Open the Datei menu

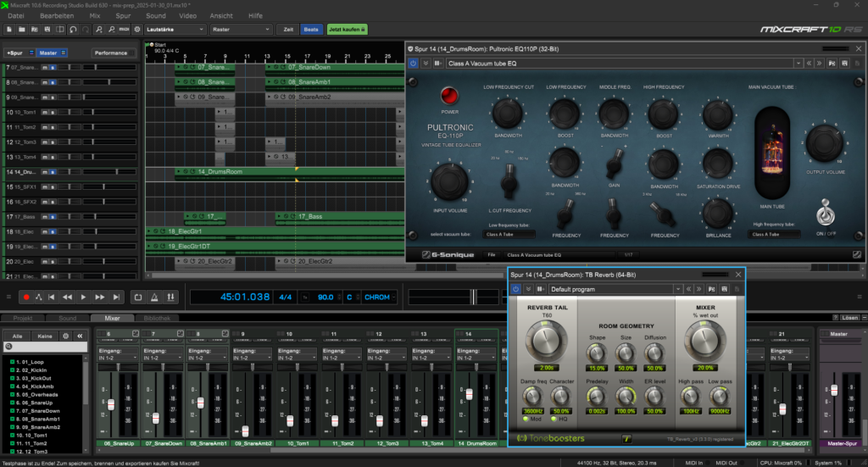tap(16, 15)
